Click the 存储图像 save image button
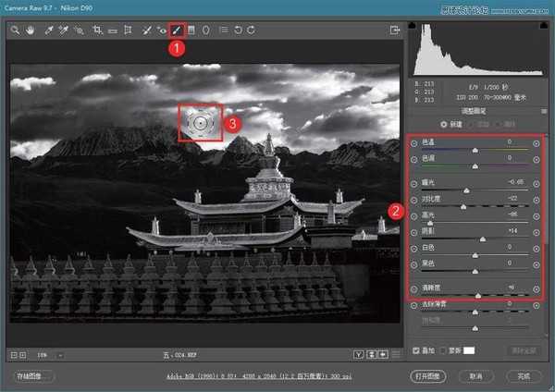 click(35, 376)
